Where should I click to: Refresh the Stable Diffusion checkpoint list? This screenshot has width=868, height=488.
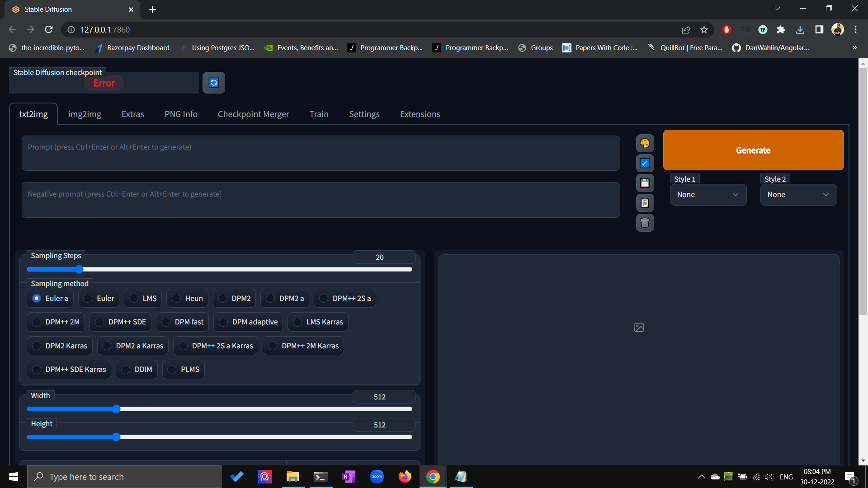[213, 82]
